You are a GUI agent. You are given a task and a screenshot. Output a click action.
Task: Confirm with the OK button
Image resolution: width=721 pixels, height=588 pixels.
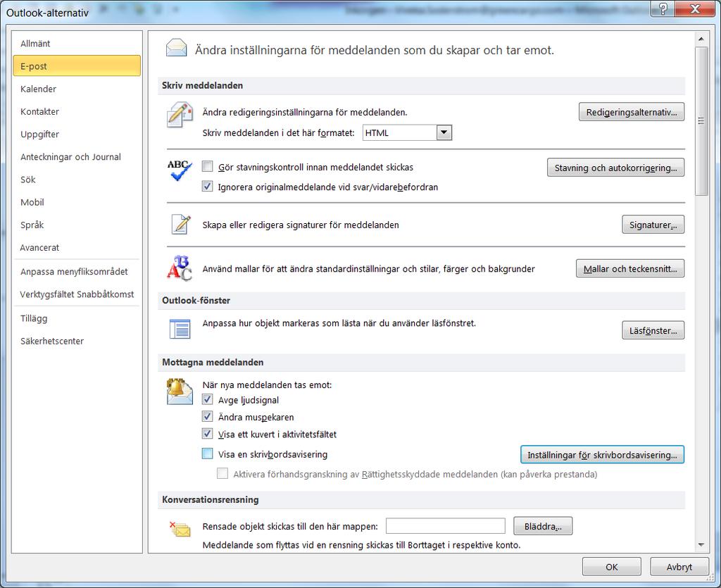[612, 567]
